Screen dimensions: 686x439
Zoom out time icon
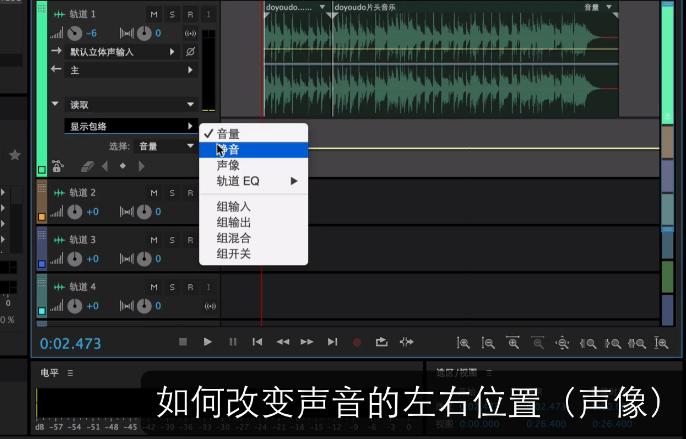(x=538, y=343)
